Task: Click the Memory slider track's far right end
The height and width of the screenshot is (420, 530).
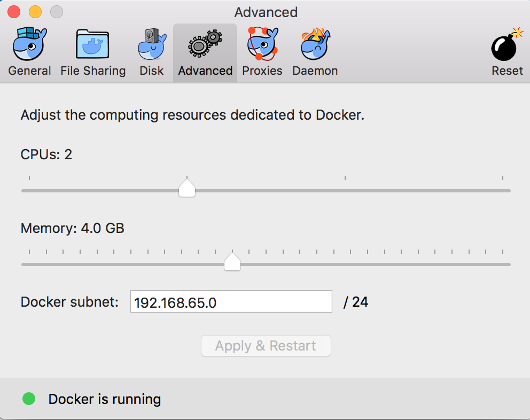Action: click(509, 265)
